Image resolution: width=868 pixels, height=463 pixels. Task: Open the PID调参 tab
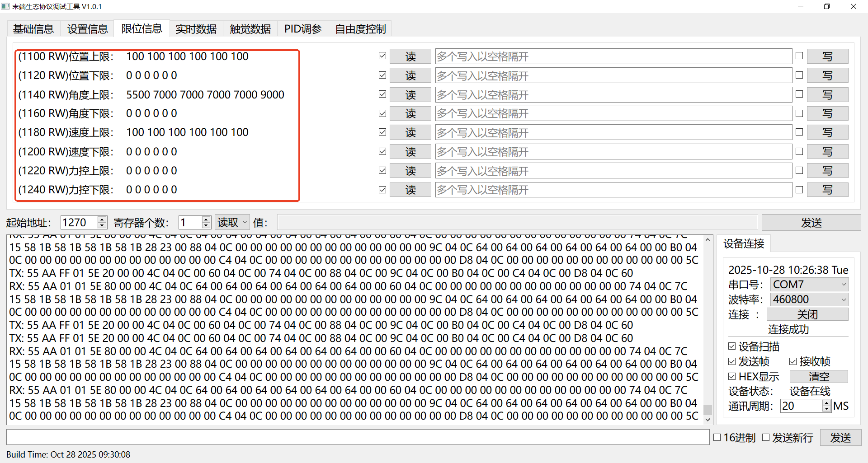coord(302,29)
